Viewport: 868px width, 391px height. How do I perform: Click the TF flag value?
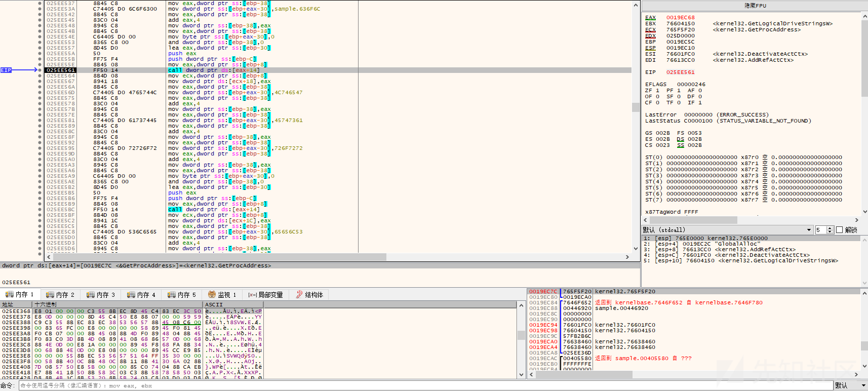(x=679, y=103)
